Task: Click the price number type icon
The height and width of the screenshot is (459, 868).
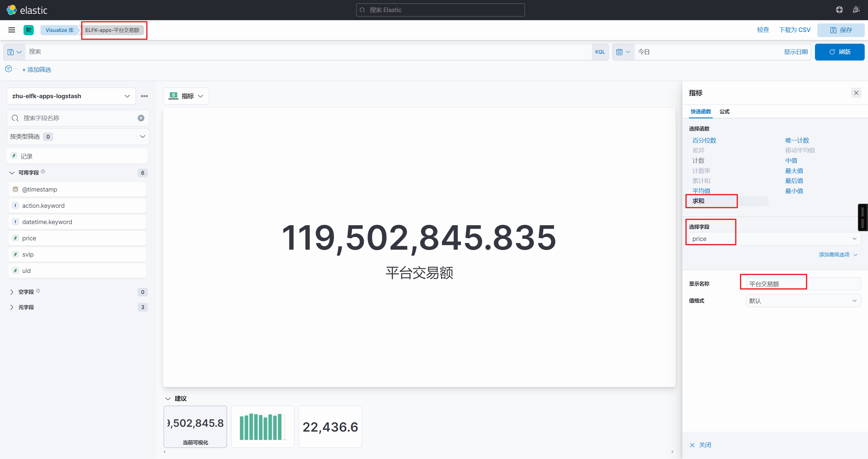Action: coord(15,238)
